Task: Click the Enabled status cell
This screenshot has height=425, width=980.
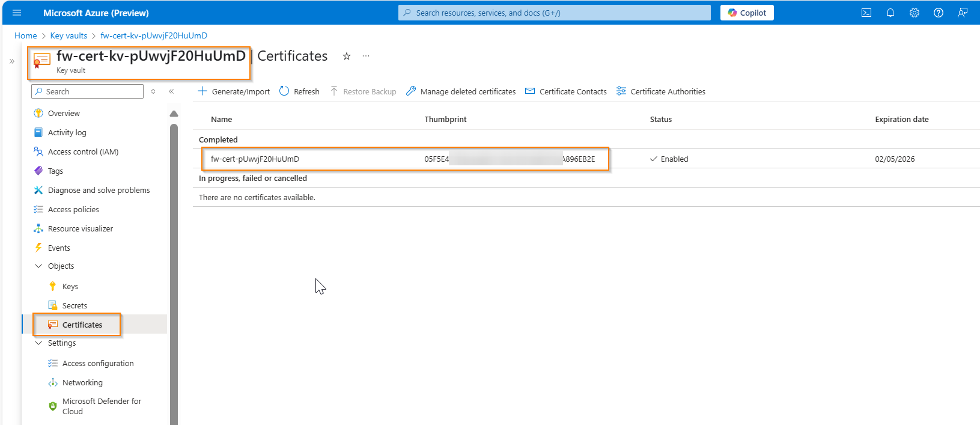Action: [x=669, y=159]
